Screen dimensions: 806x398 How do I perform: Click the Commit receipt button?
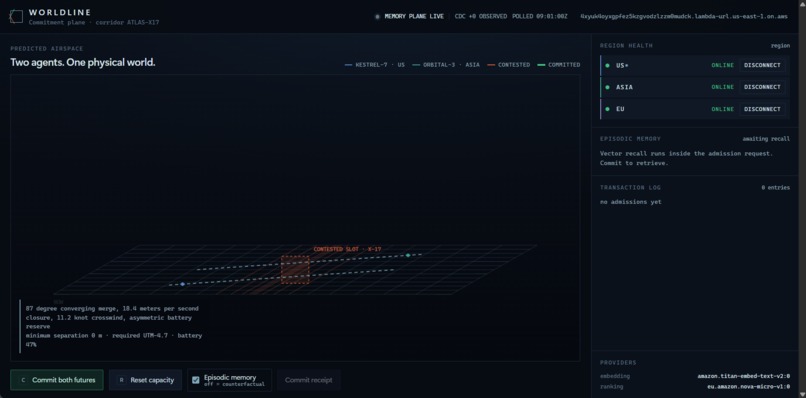point(308,380)
